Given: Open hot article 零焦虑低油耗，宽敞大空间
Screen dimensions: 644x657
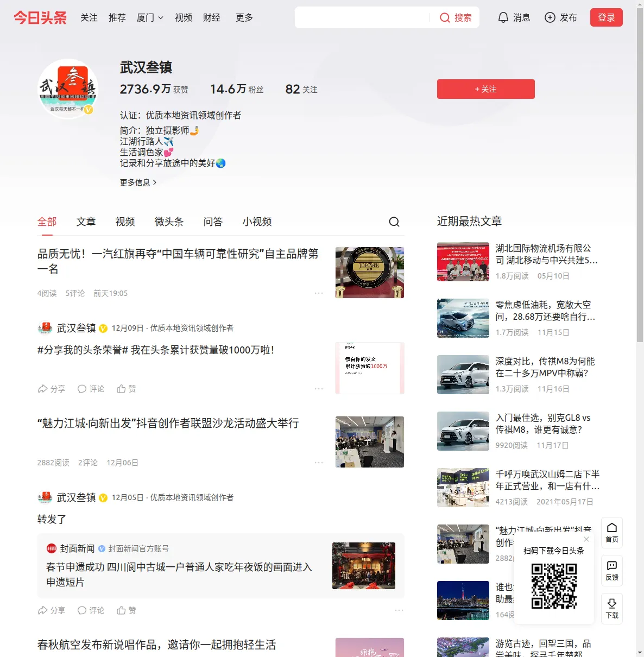Looking at the screenshot, I should point(546,311).
